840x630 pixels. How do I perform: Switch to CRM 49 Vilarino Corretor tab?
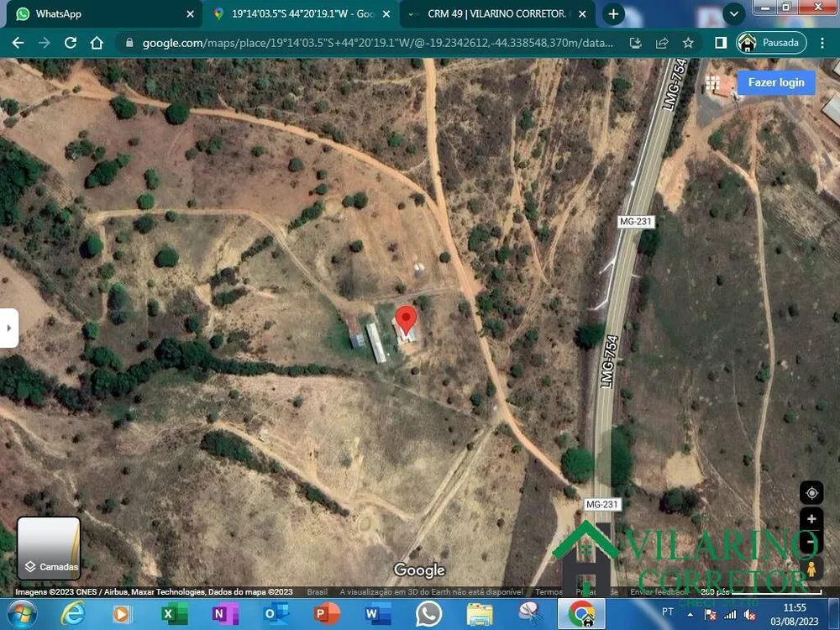[496, 14]
